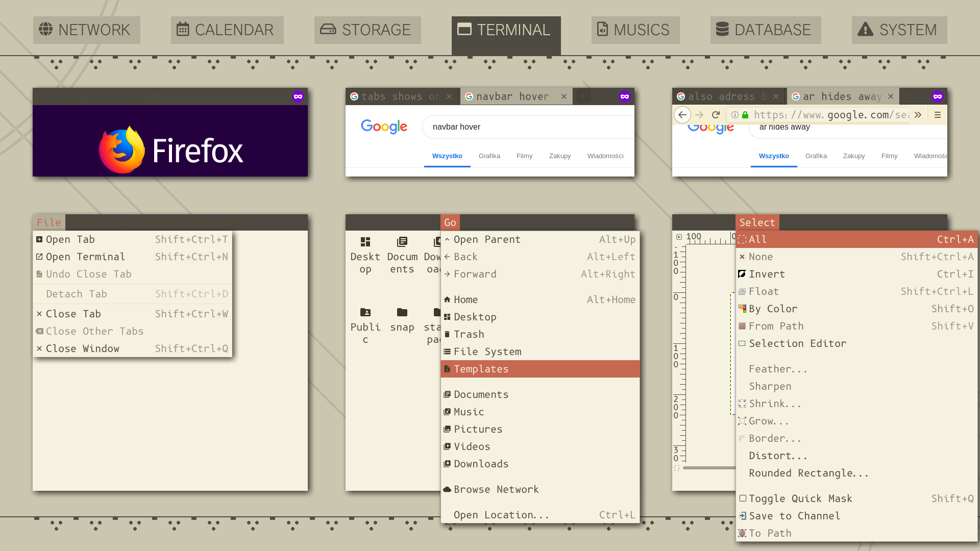Click the DATABASE button in top bar

765,30
